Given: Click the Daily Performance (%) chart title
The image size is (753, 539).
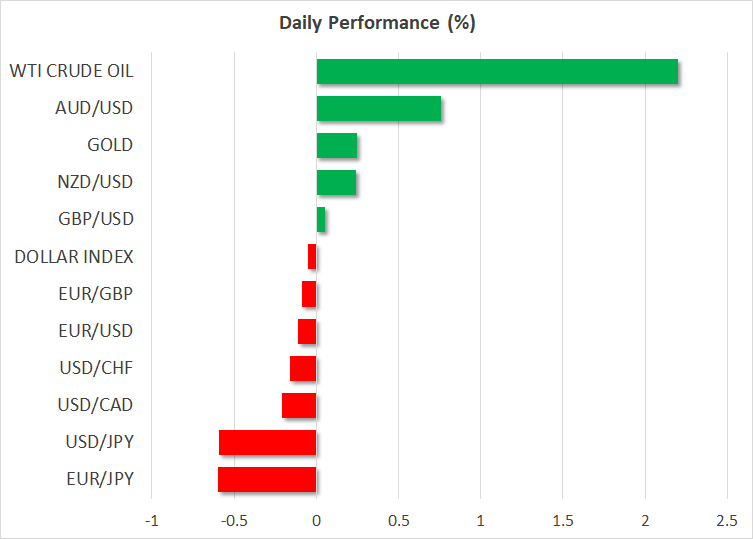Looking at the screenshot, I should pos(376,21).
